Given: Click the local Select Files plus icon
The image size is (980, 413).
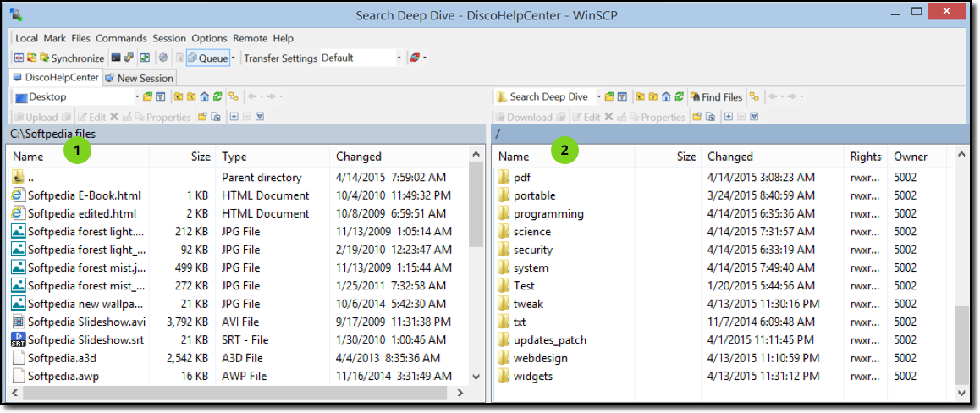Looking at the screenshot, I should (x=234, y=117).
